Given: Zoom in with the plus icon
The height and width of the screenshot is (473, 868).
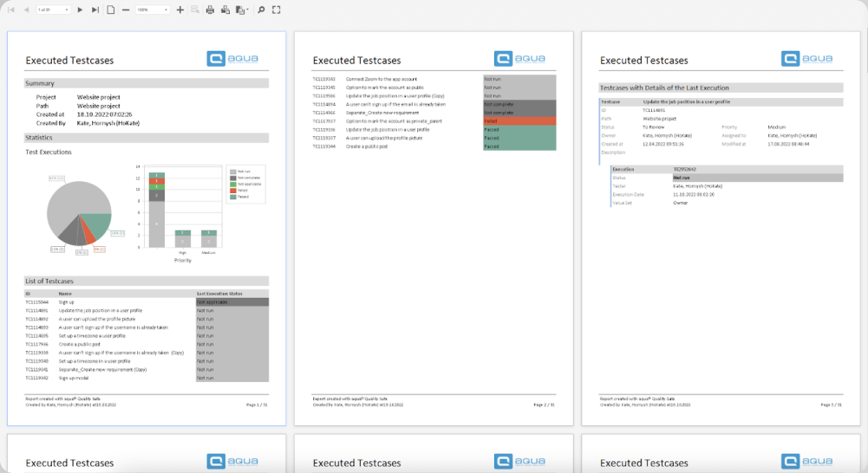Looking at the screenshot, I should pos(179,10).
